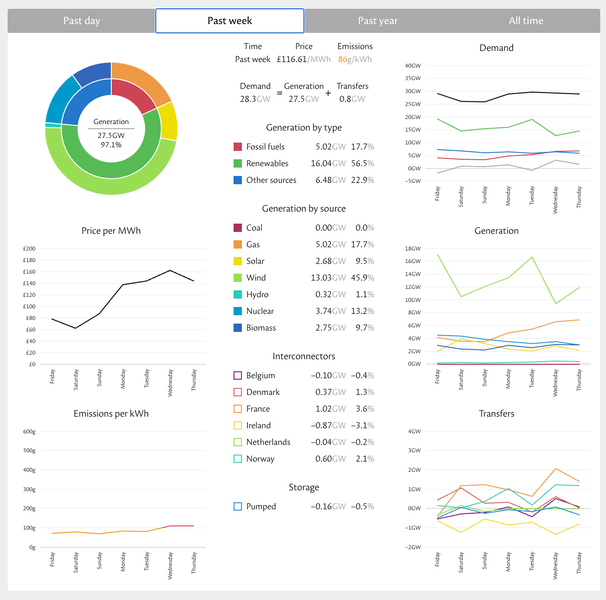Click the Renewables green legend swatch
The width and height of the screenshot is (606, 600).
pos(238,164)
